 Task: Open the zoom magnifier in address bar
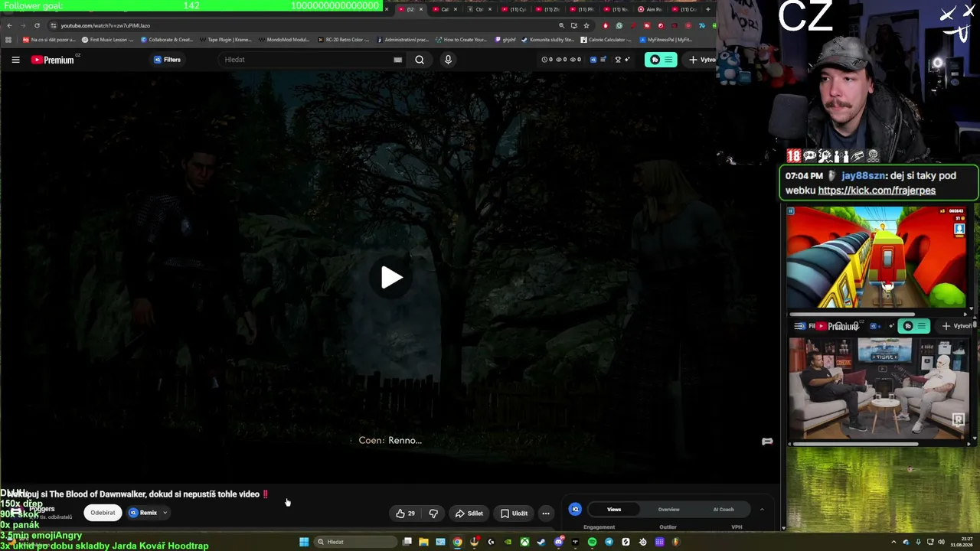point(561,25)
